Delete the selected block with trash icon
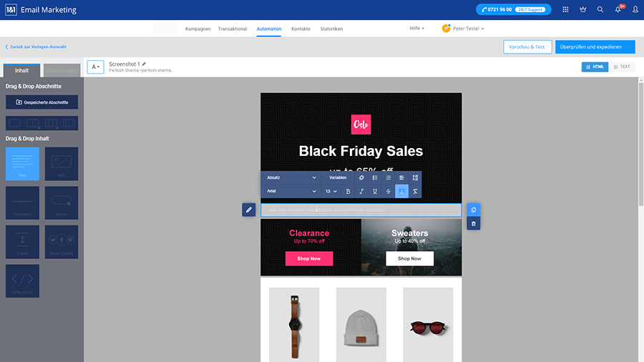Image resolution: width=644 pixels, height=362 pixels. click(473, 224)
